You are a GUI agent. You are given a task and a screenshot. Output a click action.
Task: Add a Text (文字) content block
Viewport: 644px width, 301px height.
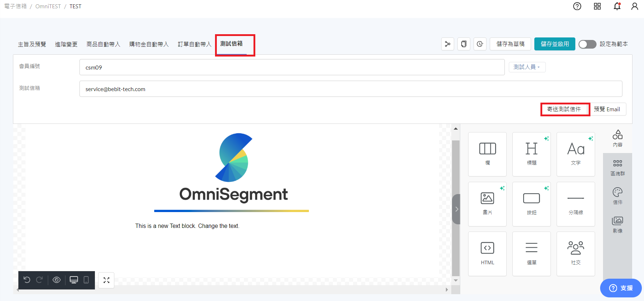coord(576,154)
